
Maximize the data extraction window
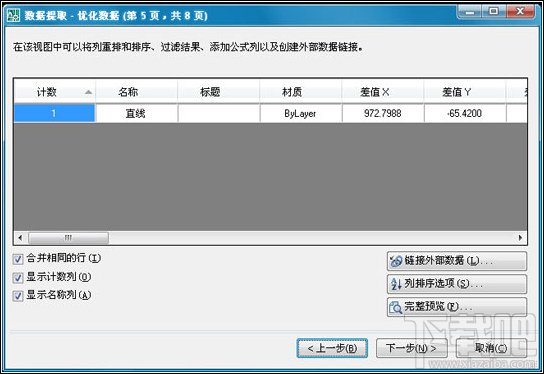coord(493,12)
